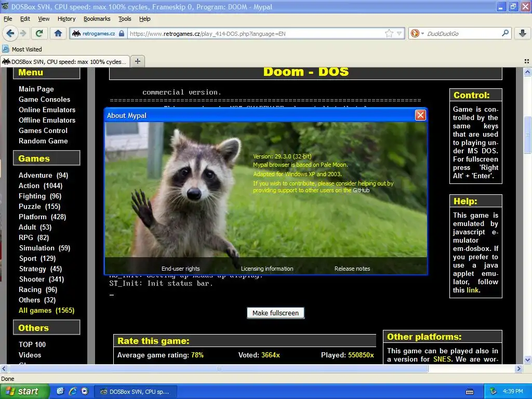Open Licensing information link

(x=267, y=269)
